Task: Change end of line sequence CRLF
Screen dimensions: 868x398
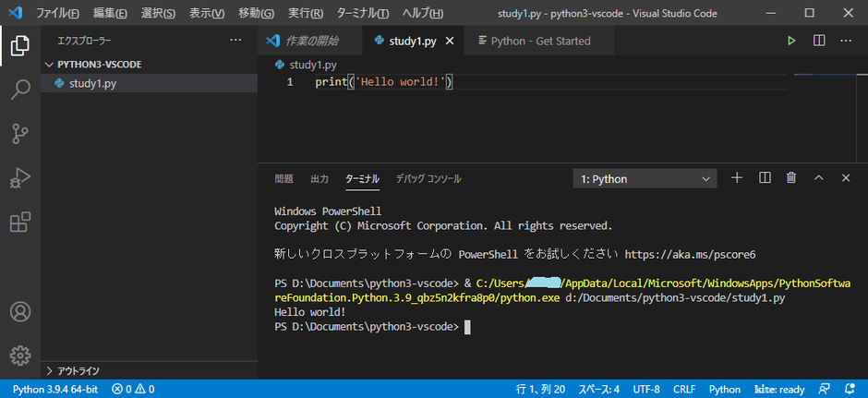Action: point(685,389)
